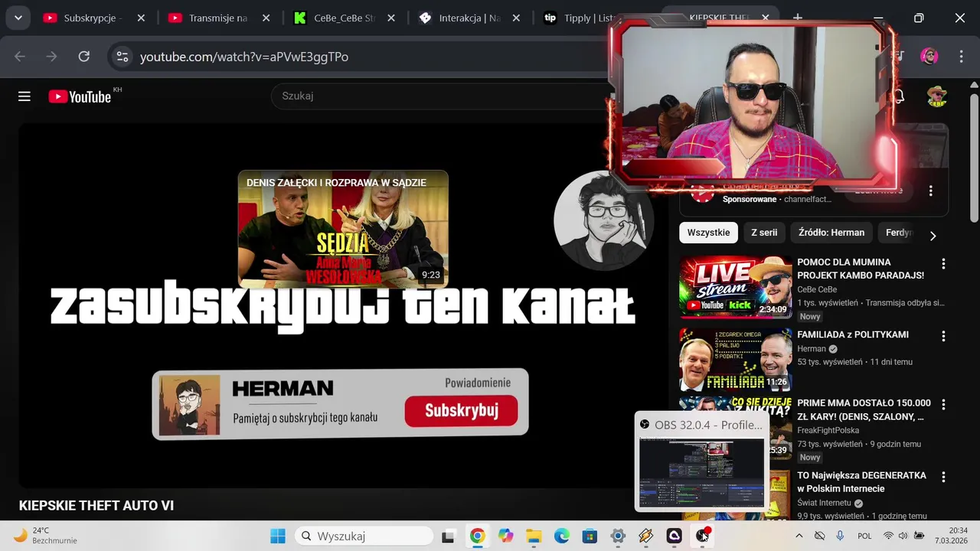This screenshot has width=980, height=551.
Task: Open FreakFightPolska channel link
Action: [x=828, y=430]
